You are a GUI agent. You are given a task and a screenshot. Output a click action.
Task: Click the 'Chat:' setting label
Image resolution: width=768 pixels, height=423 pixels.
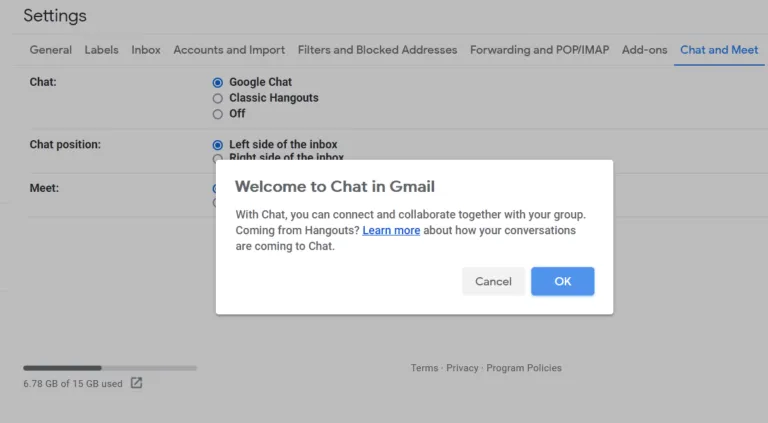coord(43,82)
